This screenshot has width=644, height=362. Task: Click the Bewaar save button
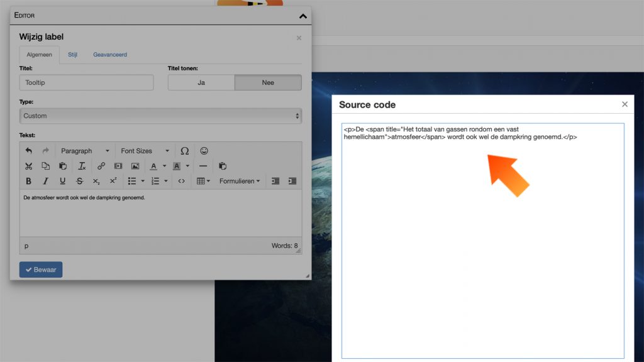[41, 270]
